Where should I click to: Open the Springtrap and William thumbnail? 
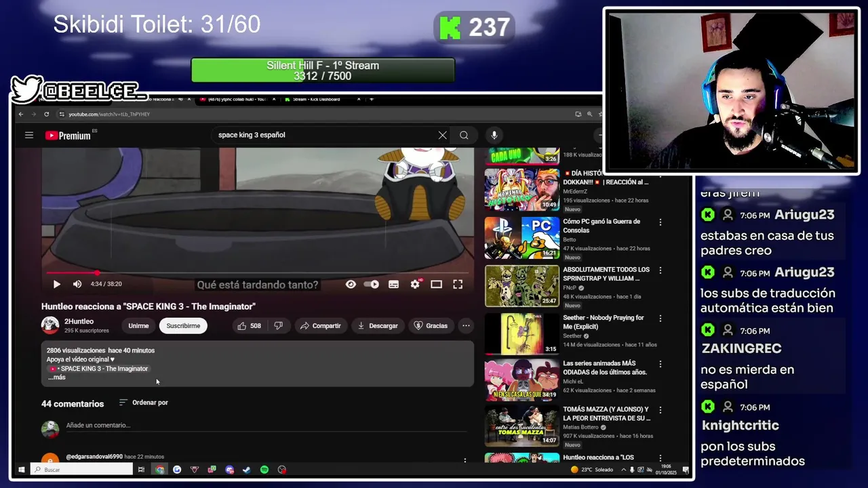(x=521, y=285)
